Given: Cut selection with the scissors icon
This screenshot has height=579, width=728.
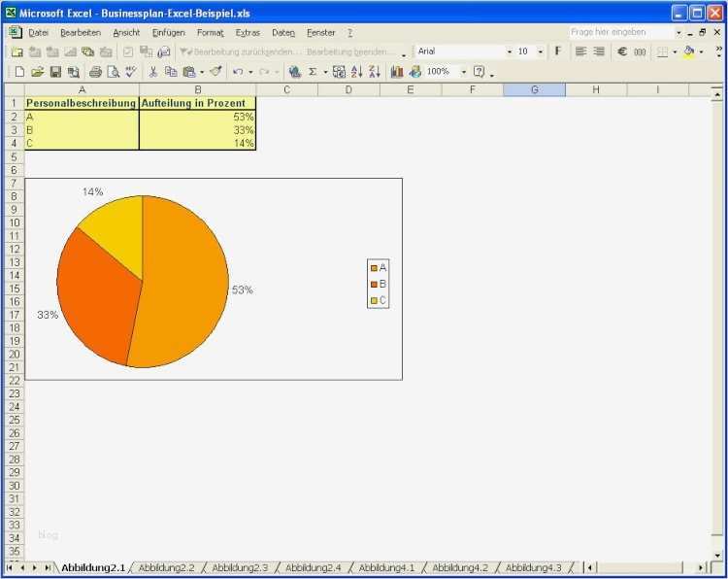Looking at the screenshot, I should click(x=152, y=72).
